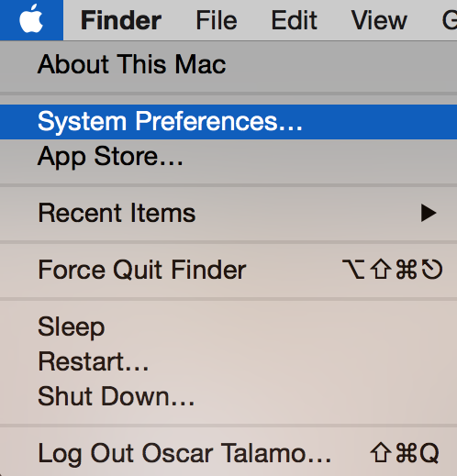
Task: Click the Log Out shortcut symbols
Action: coord(405,453)
